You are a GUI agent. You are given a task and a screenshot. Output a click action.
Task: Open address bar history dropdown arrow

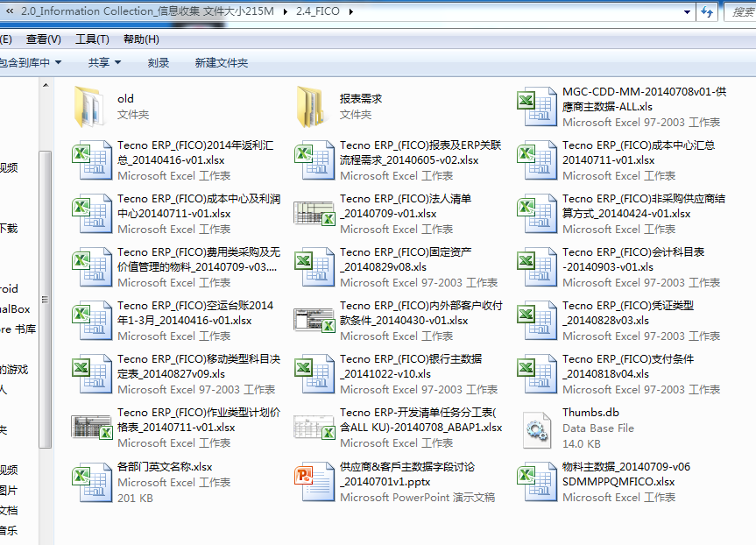pos(687,11)
